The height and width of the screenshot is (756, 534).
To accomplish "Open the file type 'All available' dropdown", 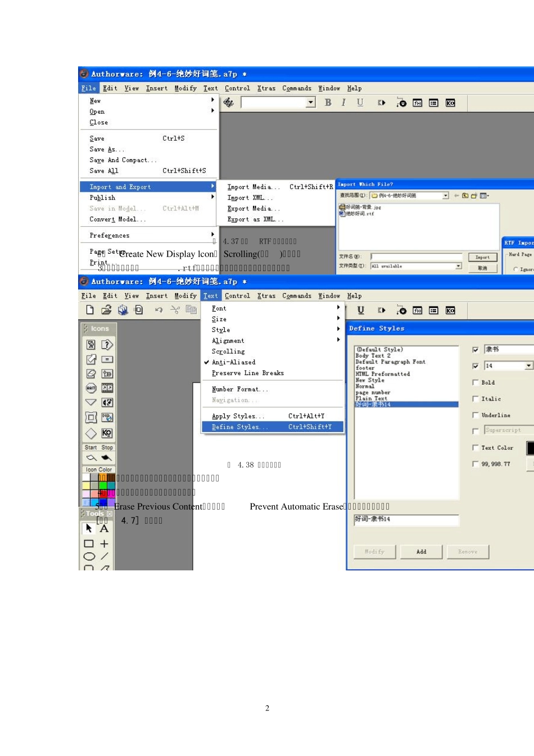I will click(458, 266).
